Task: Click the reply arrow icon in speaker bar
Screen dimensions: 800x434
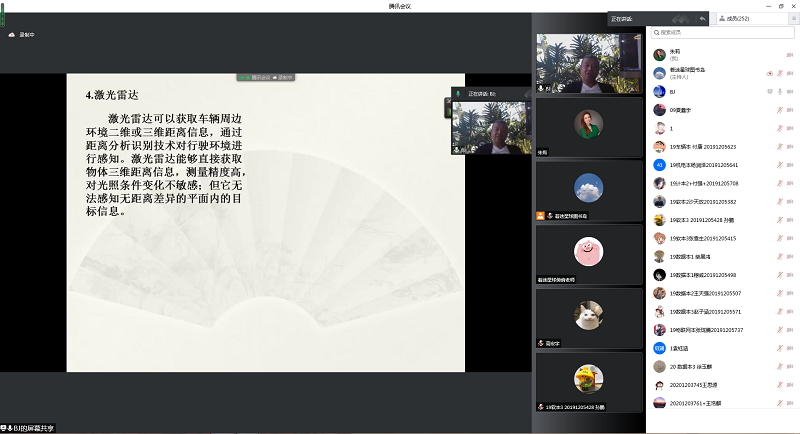Action: click(x=703, y=18)
